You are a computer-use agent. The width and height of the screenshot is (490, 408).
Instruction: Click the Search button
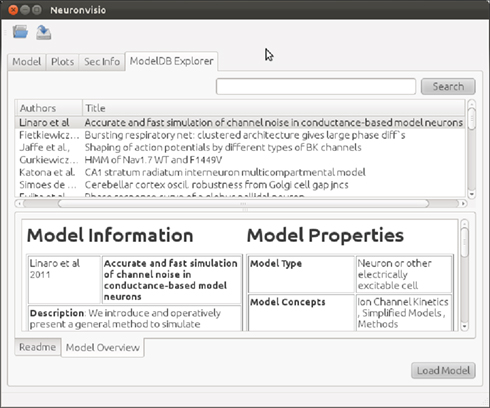tap(448, 87)
